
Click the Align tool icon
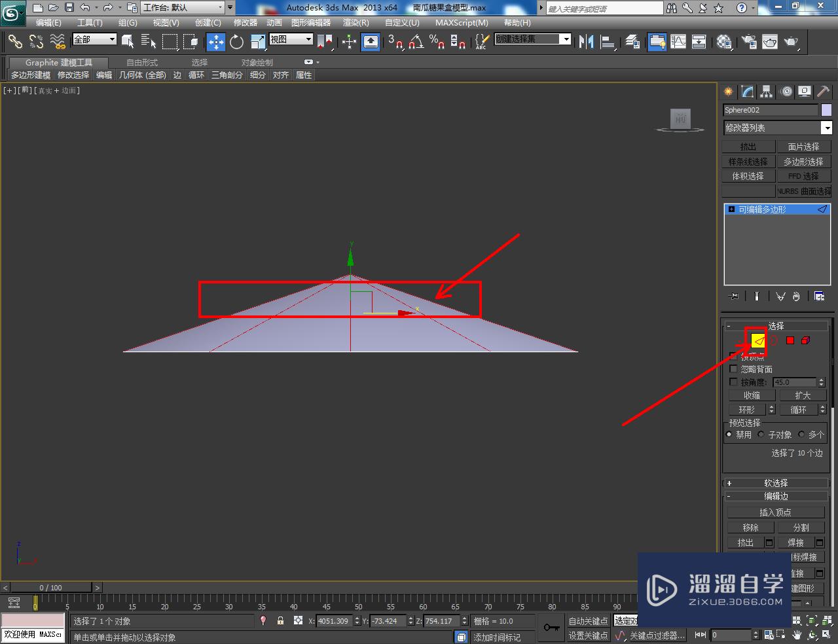click(608, 42)
